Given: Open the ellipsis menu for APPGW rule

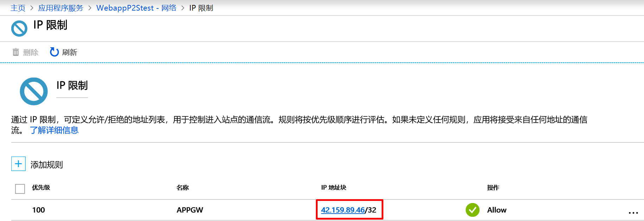Looking at the screenshot, I should point(633,213).
